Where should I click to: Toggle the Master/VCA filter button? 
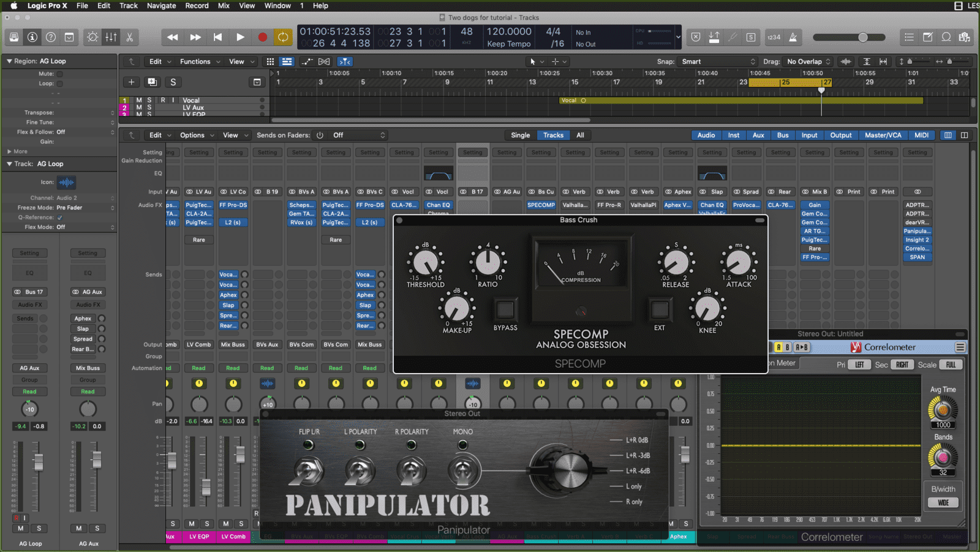coord(883,135)
